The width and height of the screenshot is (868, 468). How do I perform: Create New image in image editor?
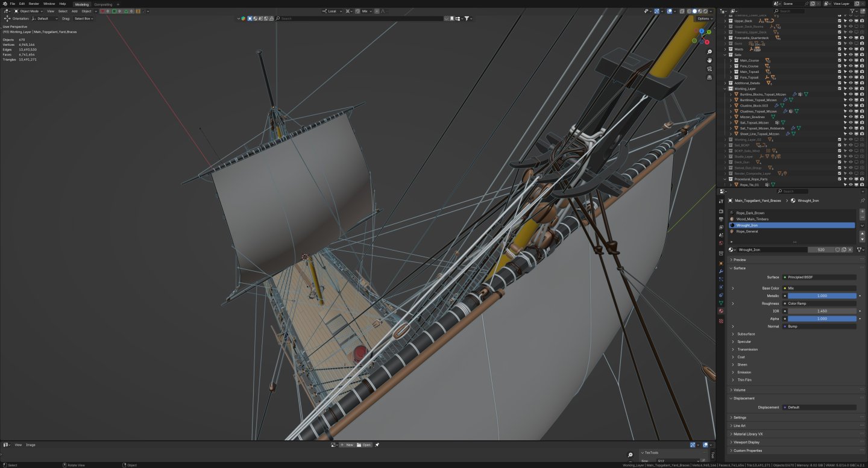(347, 445)
